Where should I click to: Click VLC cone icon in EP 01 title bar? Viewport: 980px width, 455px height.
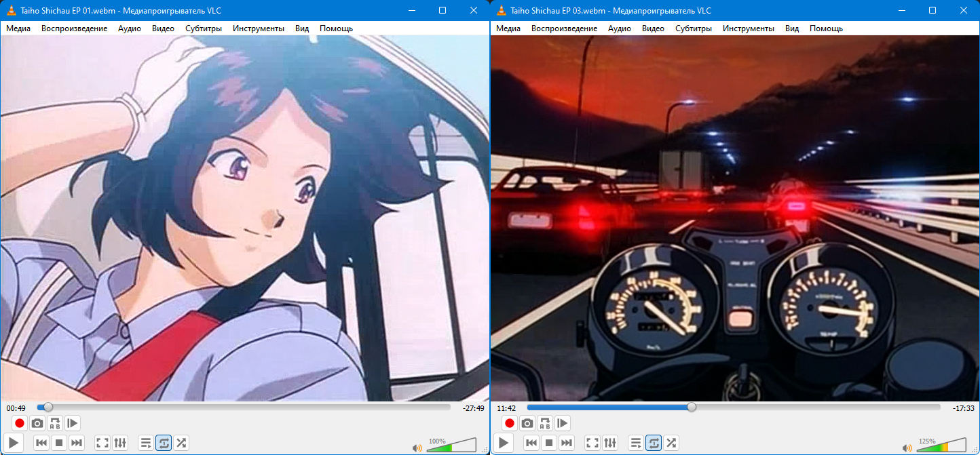pyautogui.click(x=12, y=10)
